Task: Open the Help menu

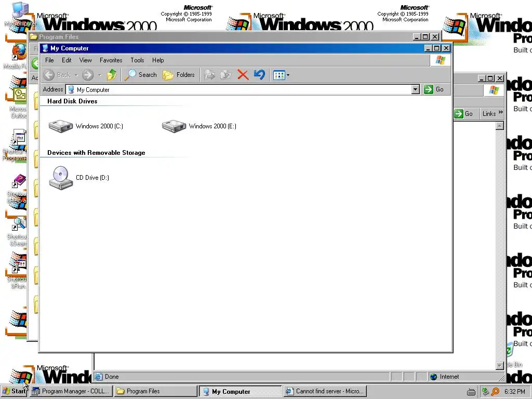Action: coord(158,60)
